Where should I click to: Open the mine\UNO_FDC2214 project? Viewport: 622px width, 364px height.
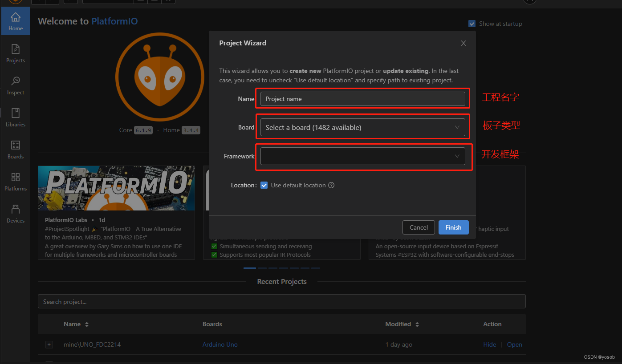514,344
